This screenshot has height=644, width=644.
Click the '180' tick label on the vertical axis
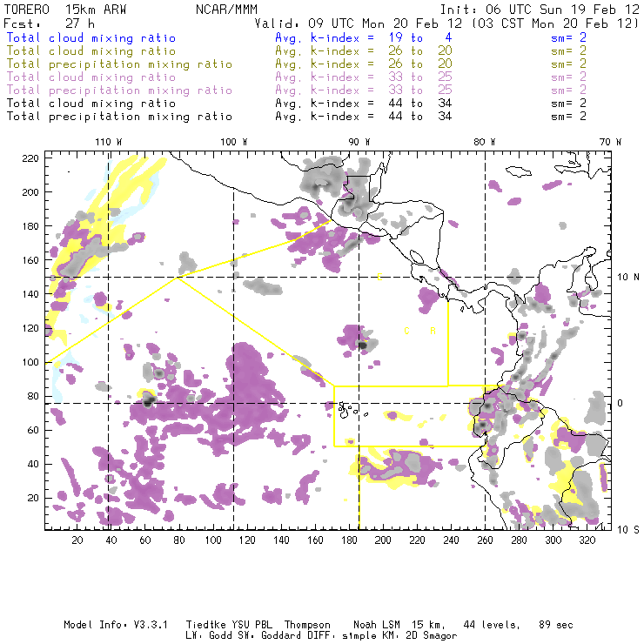pos(30,226)
